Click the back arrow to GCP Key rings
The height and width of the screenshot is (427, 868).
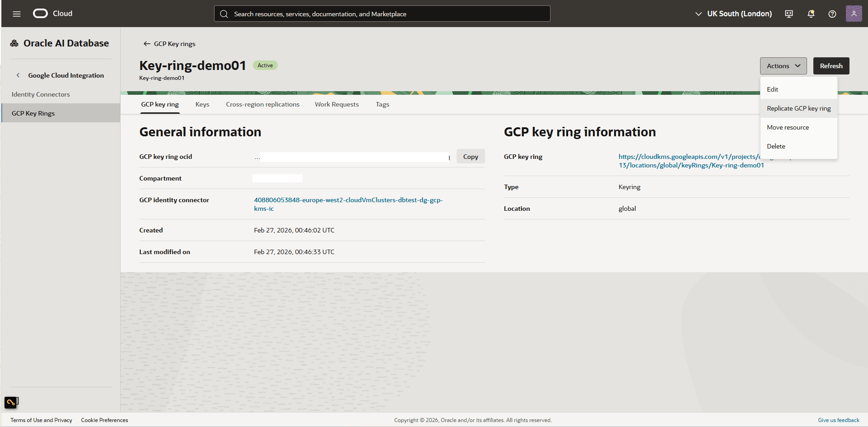click(x=147, y=43)
